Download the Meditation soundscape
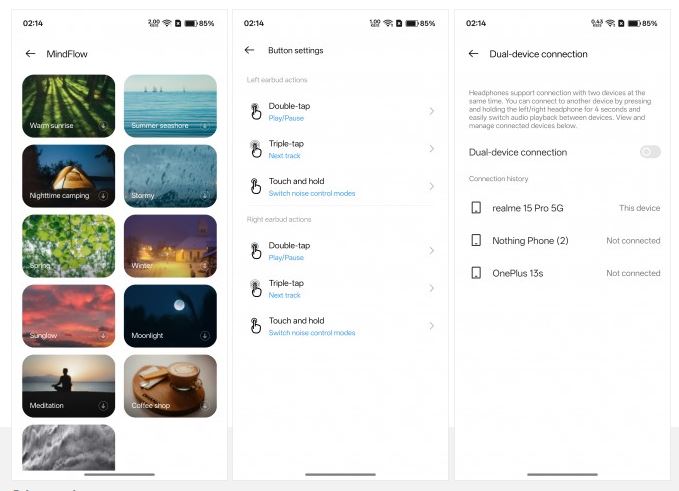Image resolution: width=679 pixels, height=491 pixels. coord(103,406)
